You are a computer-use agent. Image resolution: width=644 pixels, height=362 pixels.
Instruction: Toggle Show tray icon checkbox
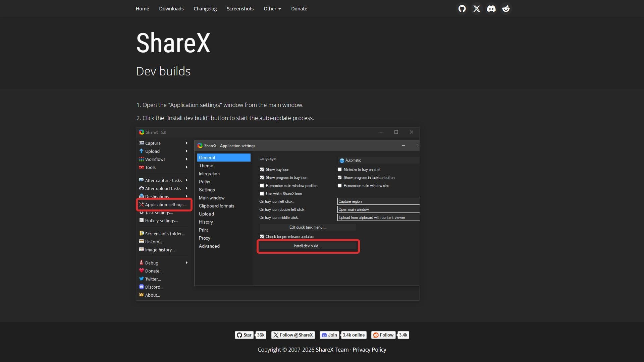click(x=262, y=170)
